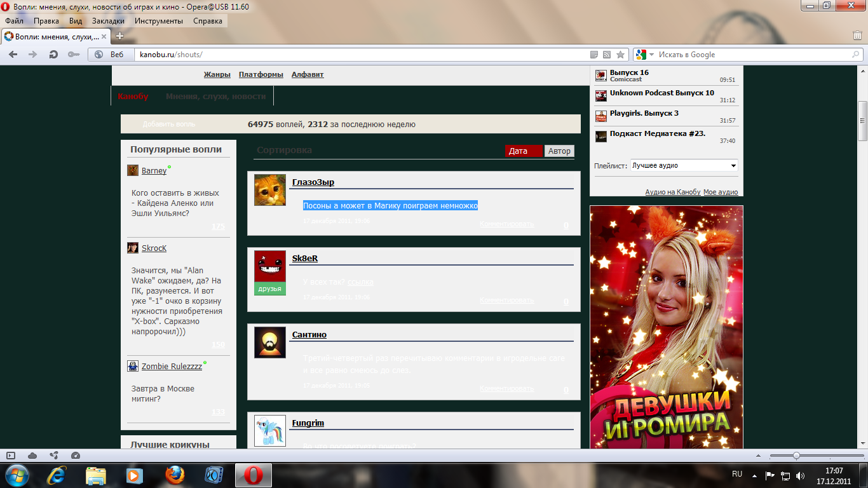Screen dimensions: 868x488
Task: Follow the Жанры link
Action: [217, 74]
